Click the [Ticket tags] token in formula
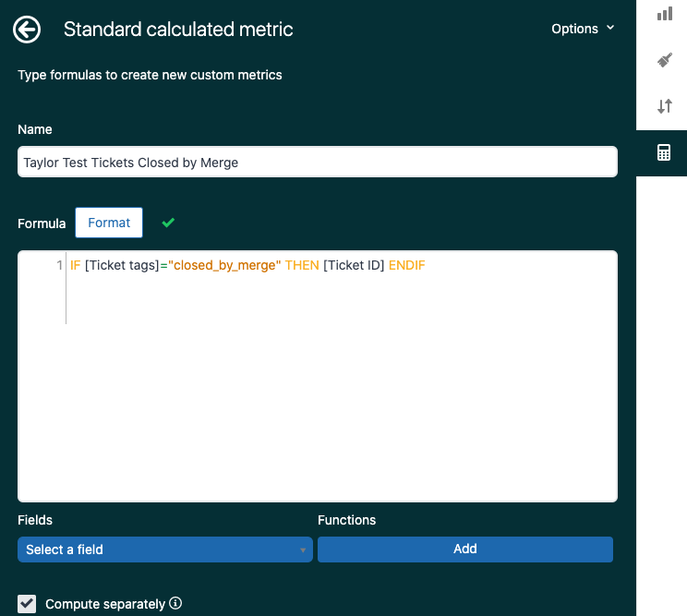Viewport: 687px width, 616px height. coord(122,266)
